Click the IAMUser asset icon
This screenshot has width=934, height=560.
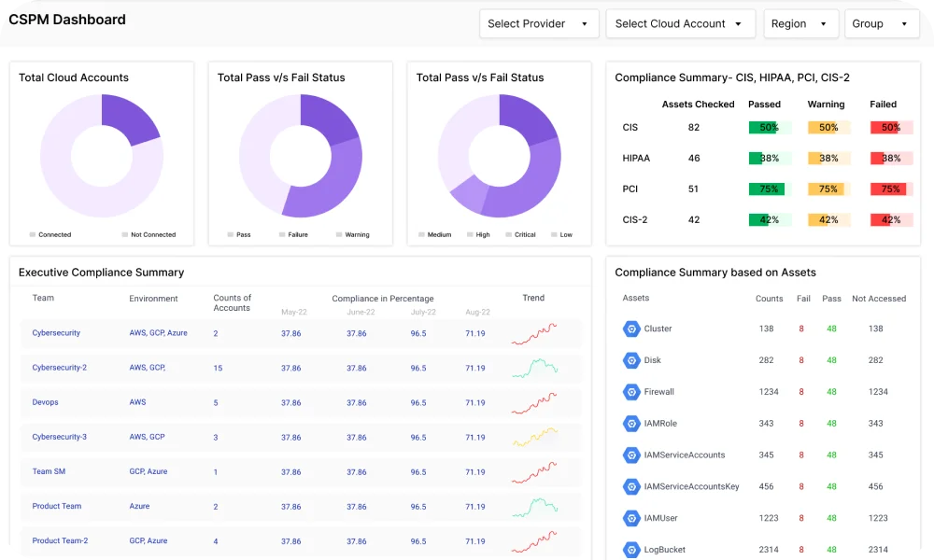(630, 518)
